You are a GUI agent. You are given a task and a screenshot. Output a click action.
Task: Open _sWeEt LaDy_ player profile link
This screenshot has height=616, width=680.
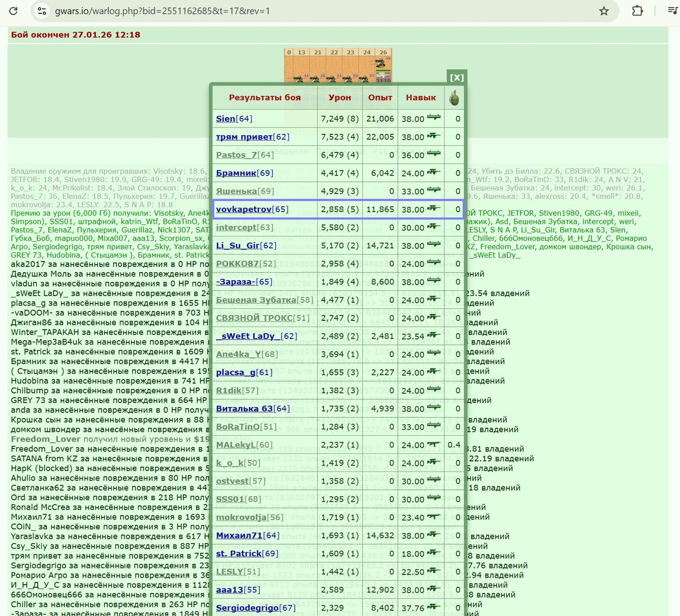tap(248, 335)
